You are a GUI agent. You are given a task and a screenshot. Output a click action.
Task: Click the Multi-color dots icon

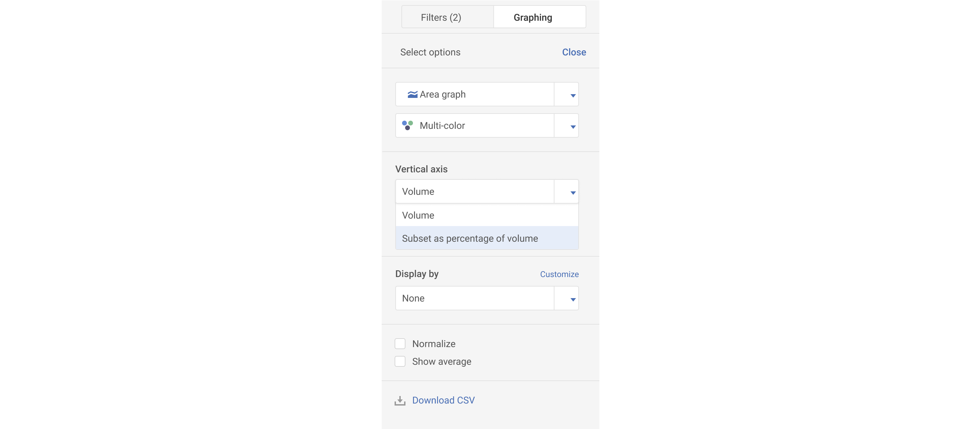[408, 125]
